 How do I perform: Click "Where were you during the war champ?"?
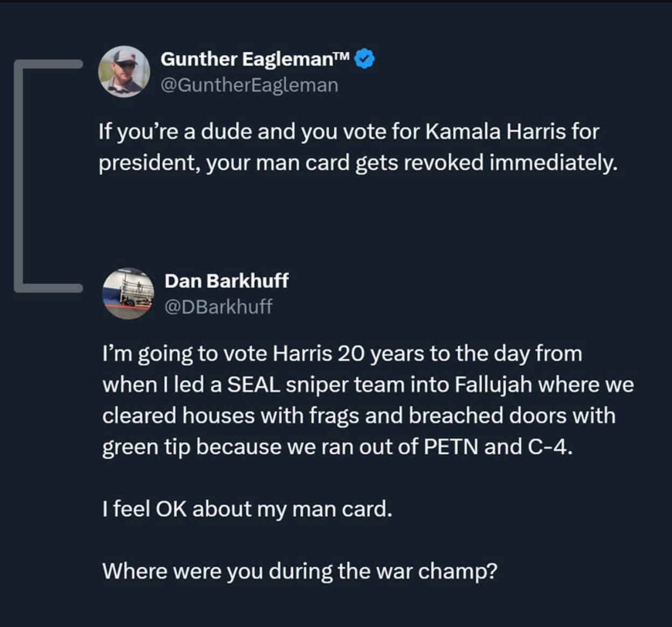coord(299,571)
